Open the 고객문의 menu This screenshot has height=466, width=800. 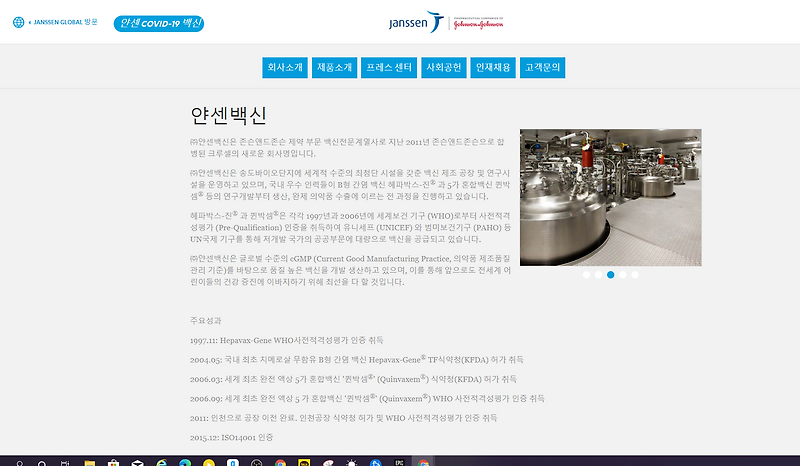coord(542,67)
